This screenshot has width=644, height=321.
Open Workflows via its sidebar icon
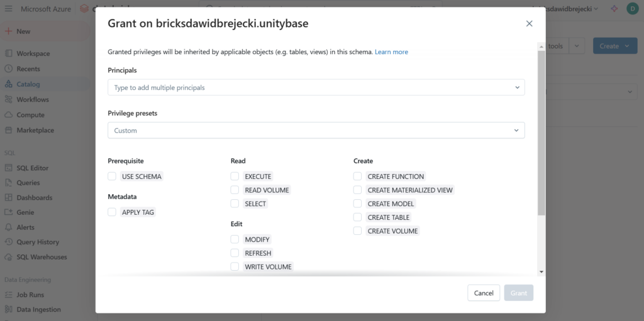point(9,99)
